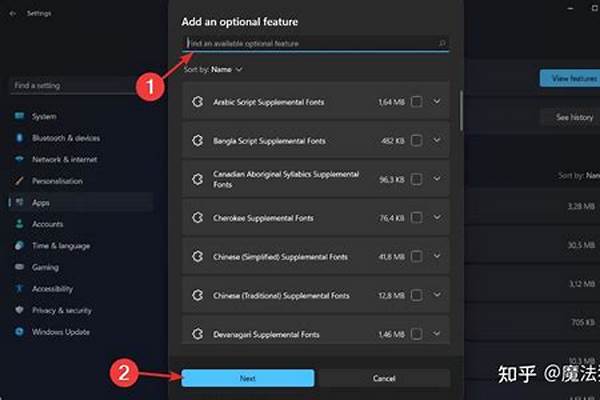Select the Chinese (Simplified) Supplemental Fonts checkbox
The height and width of the screenshot is (400, 600).
416,257
